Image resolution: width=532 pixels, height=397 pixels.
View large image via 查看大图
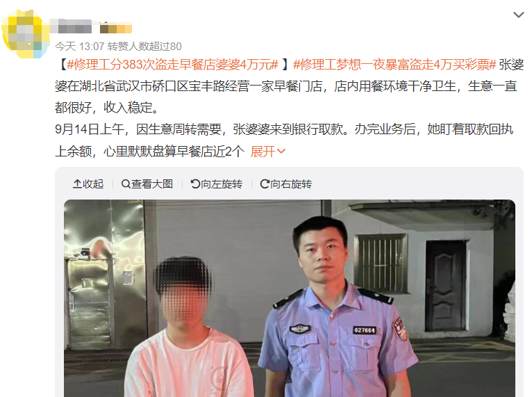tap(147, 184)
